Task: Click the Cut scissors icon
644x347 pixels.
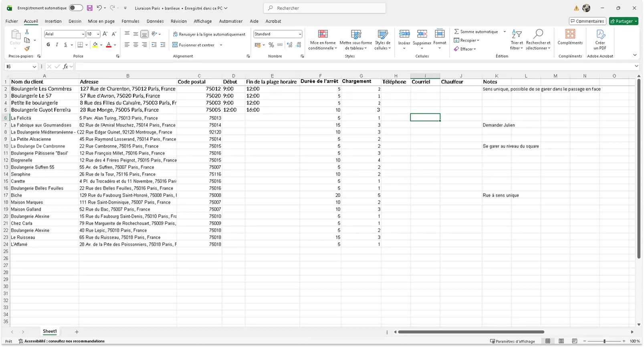Action: pyautogui.click(x=27, y=32)
